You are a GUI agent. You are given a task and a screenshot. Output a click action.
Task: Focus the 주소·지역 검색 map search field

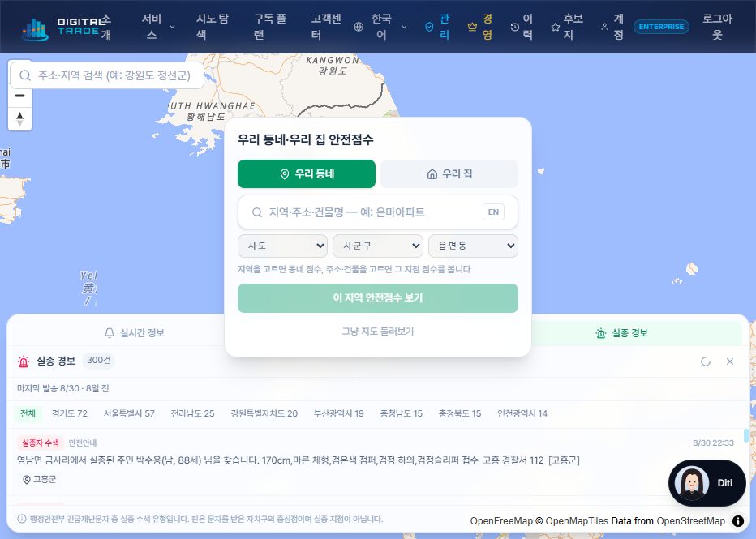(107, 75)
